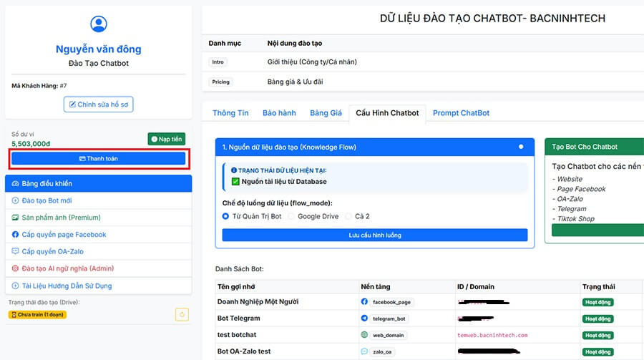The height and width of the screenshot is (360, 644).
Task: Click Bot Telegram bot name
Action: tap(238, 318)
